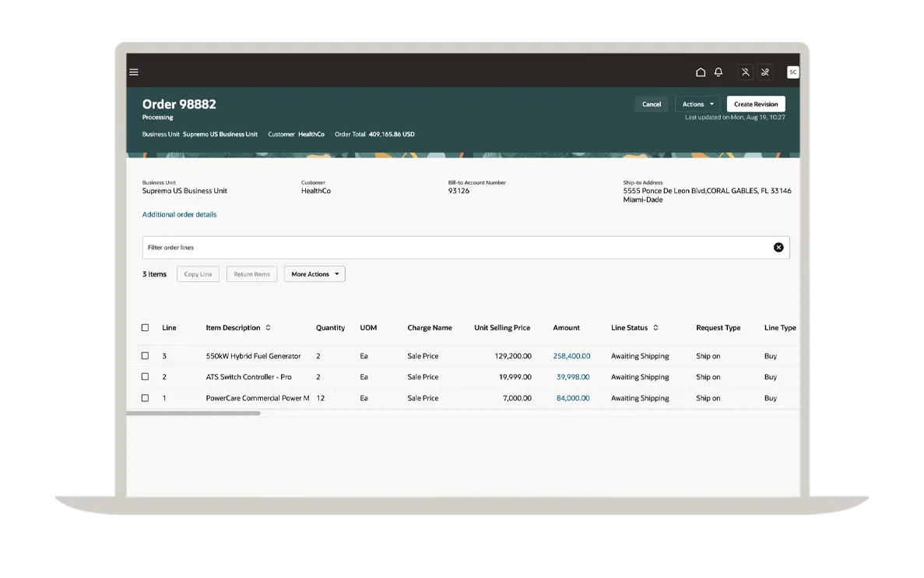Tick the PowerCare Commercial Power row checkbox
Image resolution: width=924 pixels, height=578 pixels.
coord(145,398)
